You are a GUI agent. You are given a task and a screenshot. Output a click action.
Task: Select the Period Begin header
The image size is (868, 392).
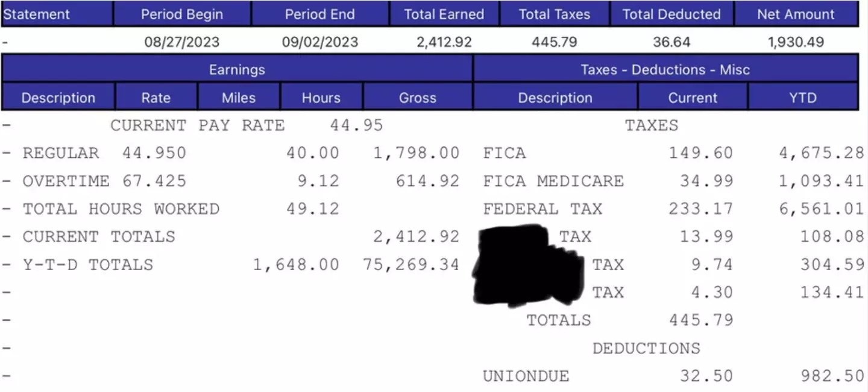(182, 14)
